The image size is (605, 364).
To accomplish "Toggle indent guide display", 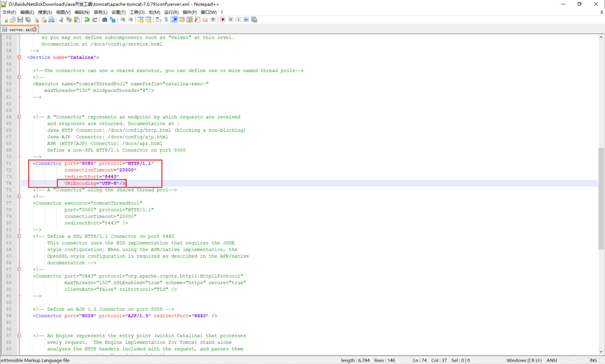I will coord(174,19).
